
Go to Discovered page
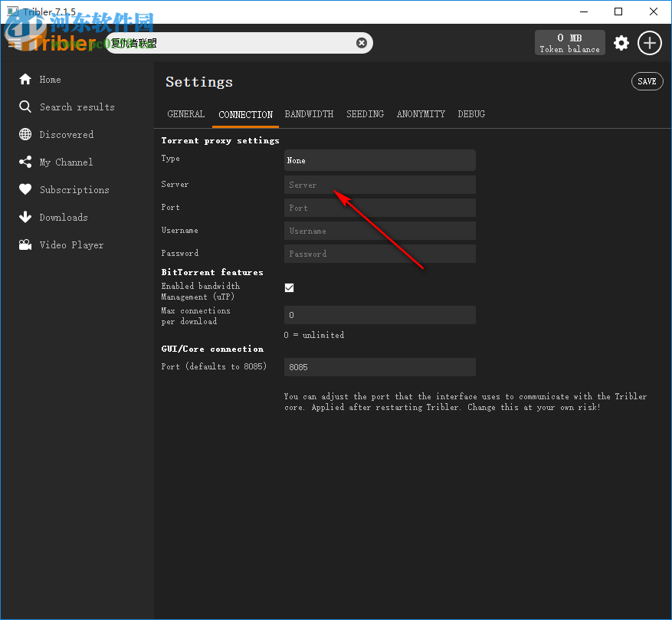(x=67, y=135)
